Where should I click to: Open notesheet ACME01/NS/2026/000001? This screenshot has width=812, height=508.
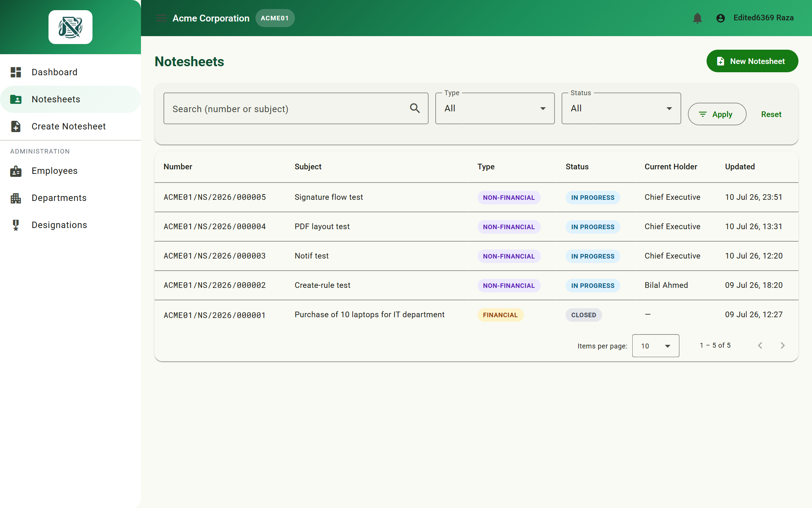pyautogui.click(x=215, y=315)
